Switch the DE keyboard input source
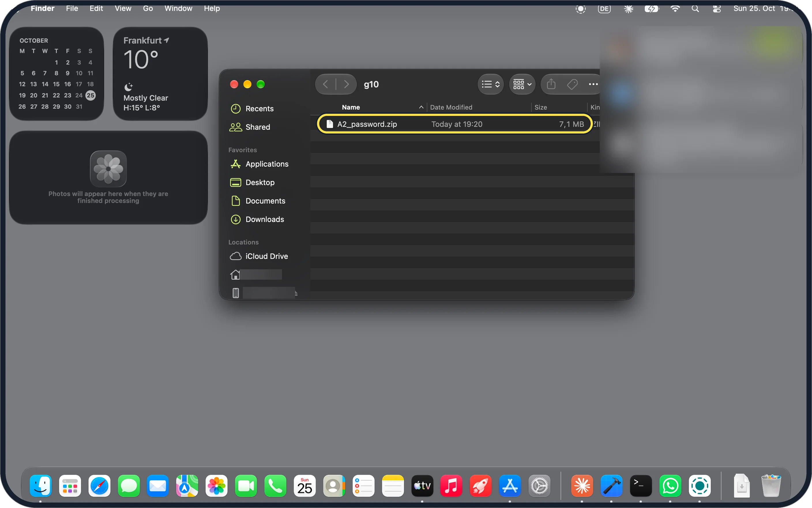Screen dimensions: 812x508 click(604, 9)
